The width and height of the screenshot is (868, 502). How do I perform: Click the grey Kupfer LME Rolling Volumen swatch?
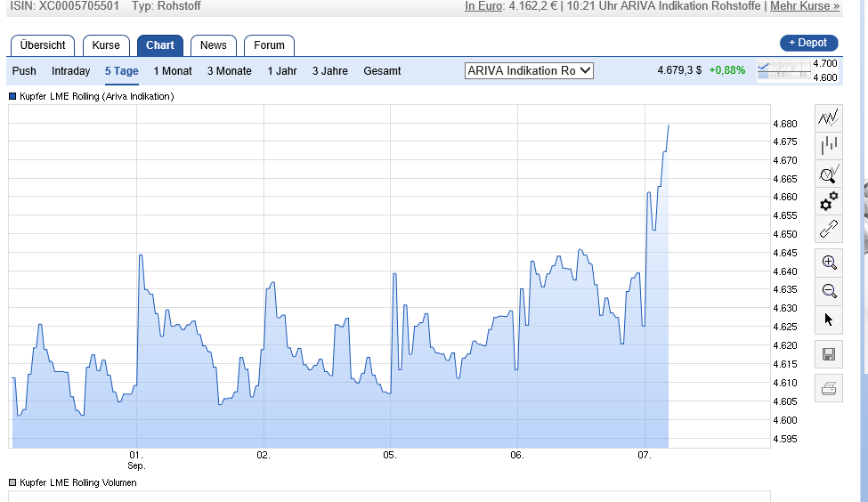point(12,482)
